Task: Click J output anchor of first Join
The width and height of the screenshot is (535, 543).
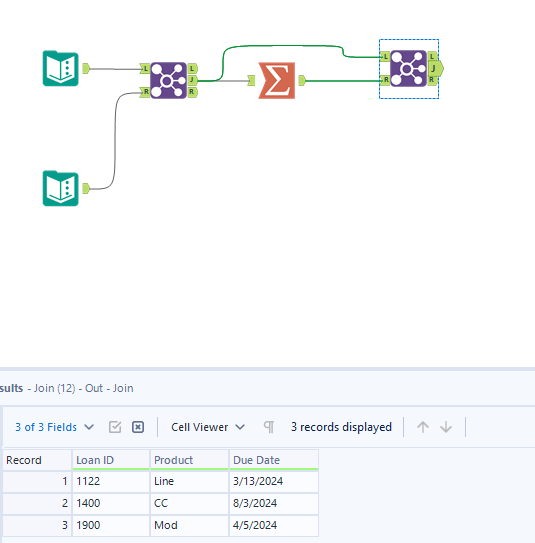Action: click(x=193, y=80)
